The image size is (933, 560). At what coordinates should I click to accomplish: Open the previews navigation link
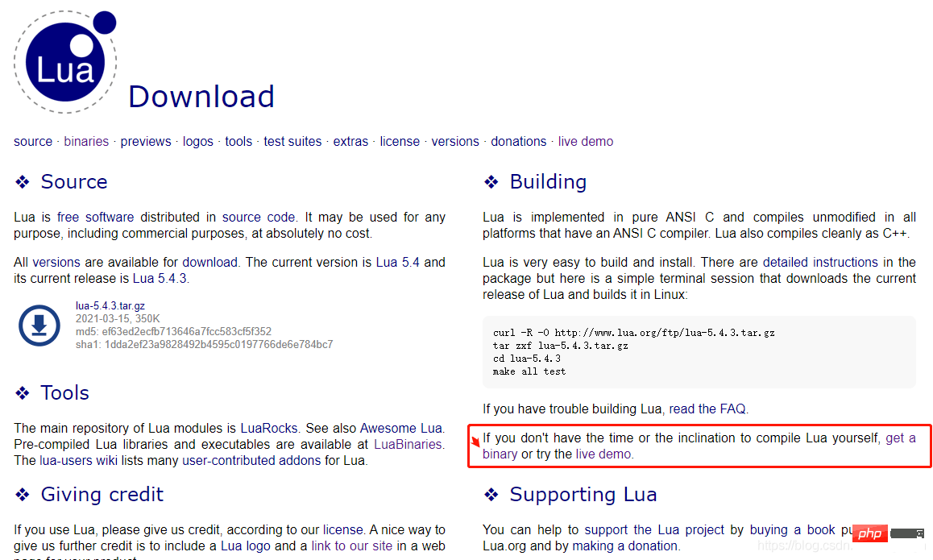[x=146, y=141]
